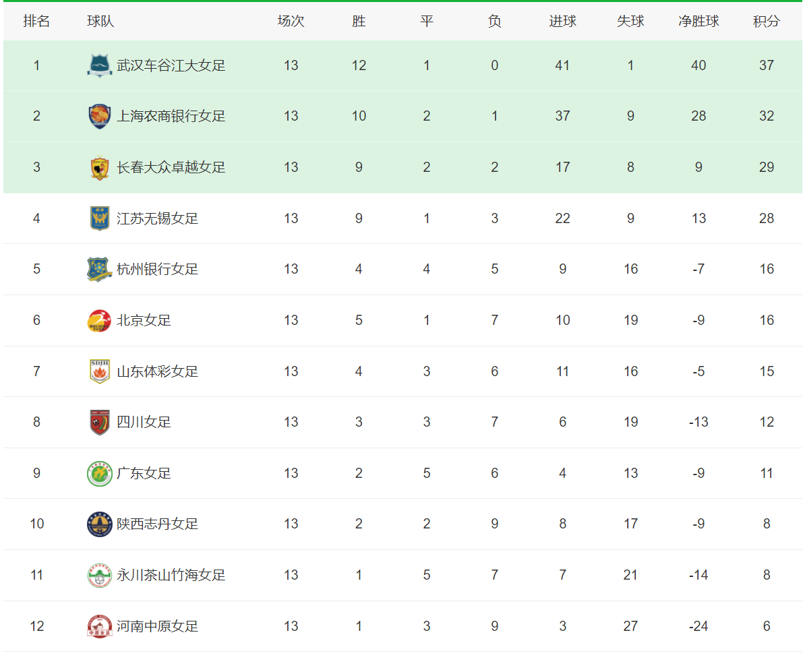This screenshot has height=672, width=805.
Task: Click the 积分 column header
Action: tap(767, 21)
